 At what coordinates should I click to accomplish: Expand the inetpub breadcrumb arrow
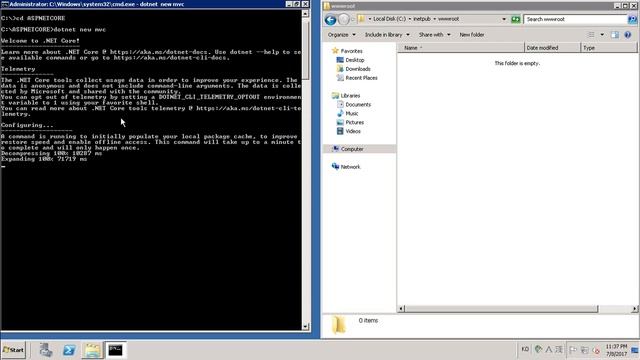(434, 19)
